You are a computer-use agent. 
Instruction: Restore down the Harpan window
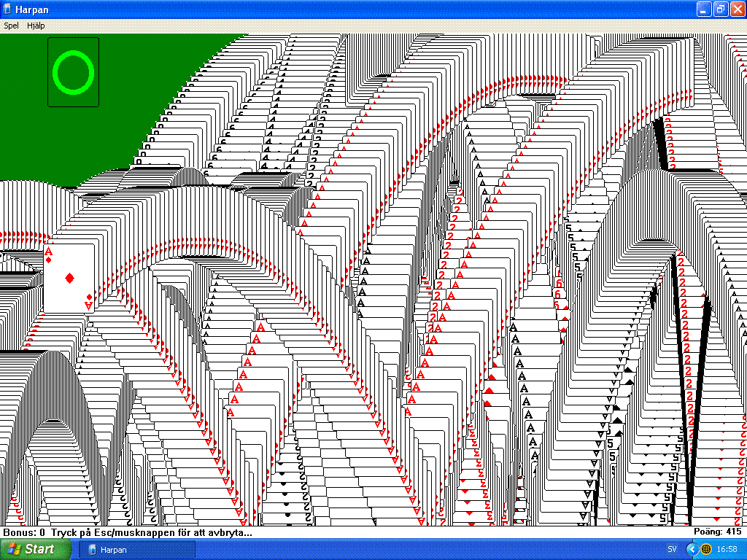719,9
